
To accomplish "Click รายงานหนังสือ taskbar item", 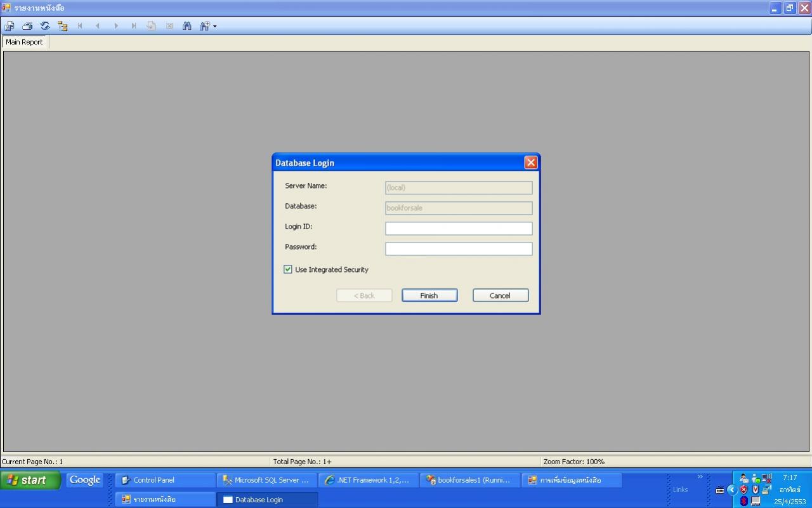I will tap(165, 499).
